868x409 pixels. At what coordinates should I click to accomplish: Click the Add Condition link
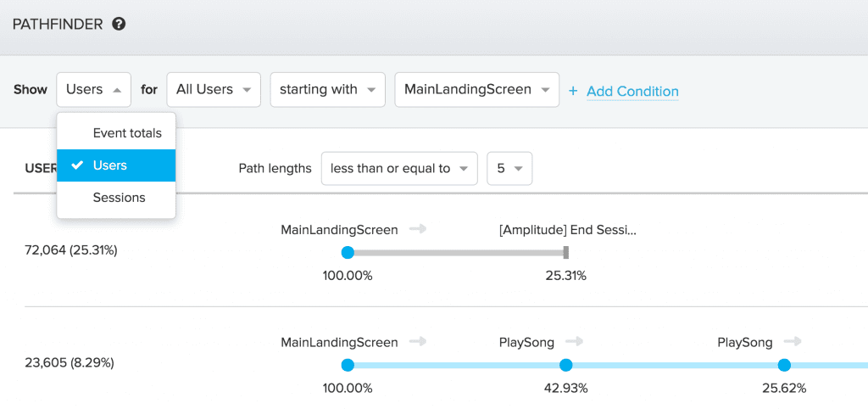coord(632,91)
